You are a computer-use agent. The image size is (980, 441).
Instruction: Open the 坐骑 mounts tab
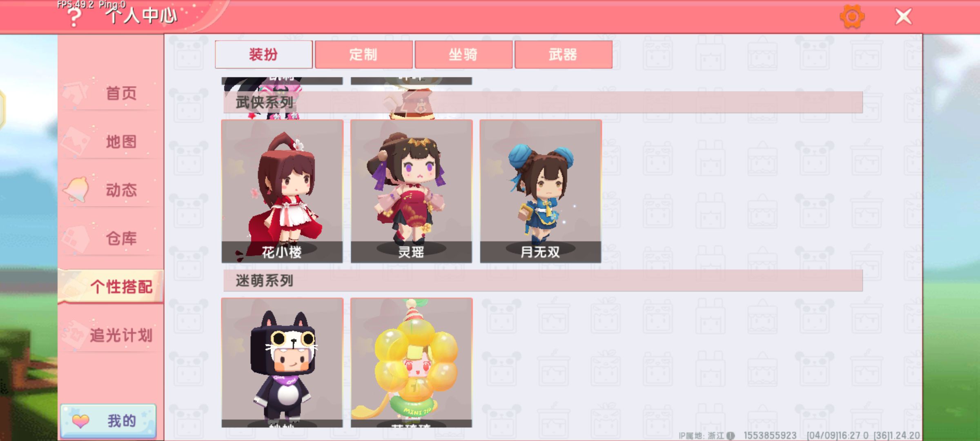click(463, 54)
